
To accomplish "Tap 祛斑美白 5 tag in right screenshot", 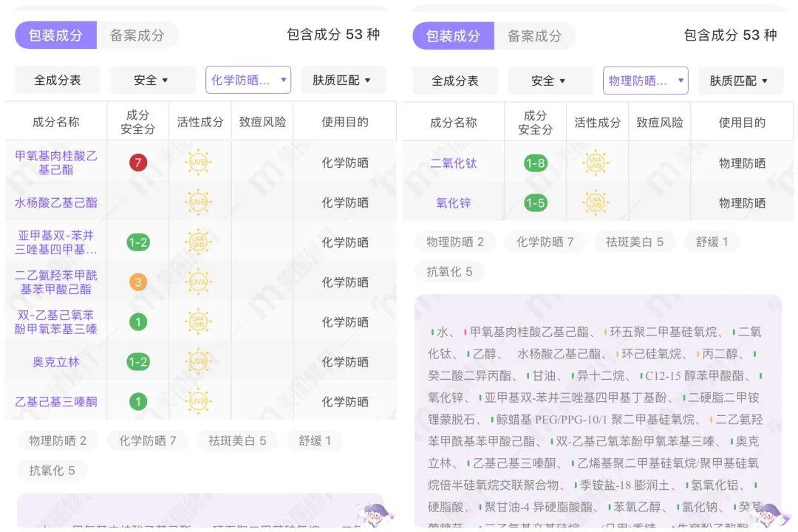I will pyautogui.click(x=635, y=242).
